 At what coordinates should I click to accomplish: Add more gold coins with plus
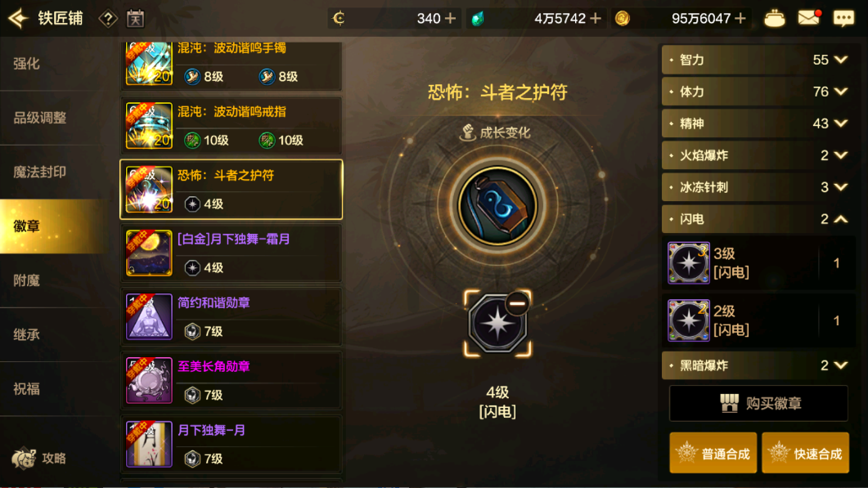740,18
